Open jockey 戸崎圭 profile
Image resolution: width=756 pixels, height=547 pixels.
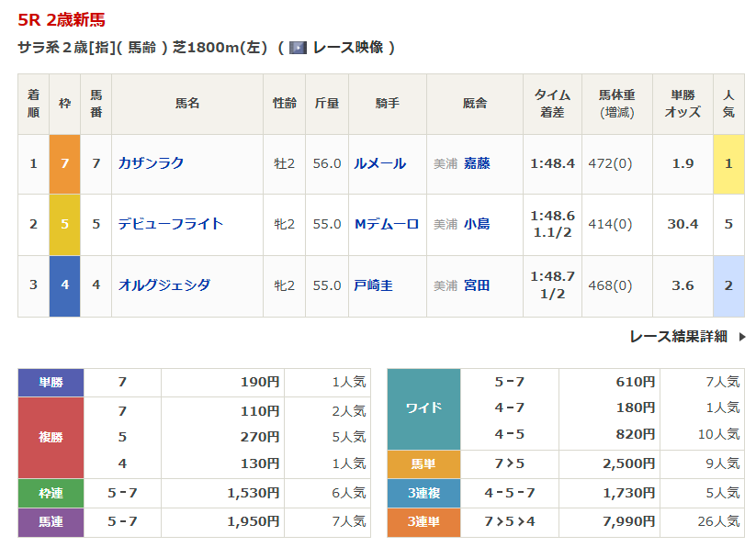373,285
